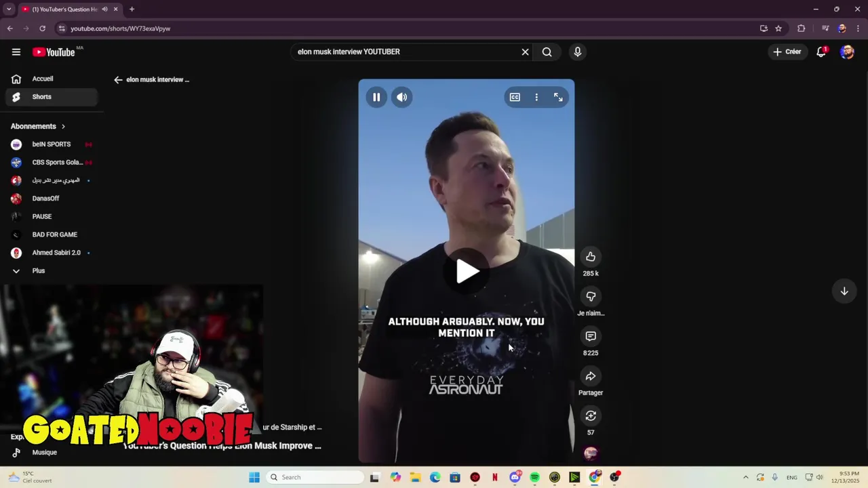Open Windows Start menu

pos(254,477)
